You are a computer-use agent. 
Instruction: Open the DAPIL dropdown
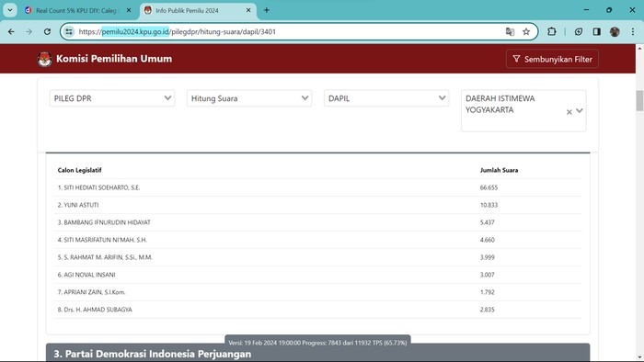tap(386, 98)
